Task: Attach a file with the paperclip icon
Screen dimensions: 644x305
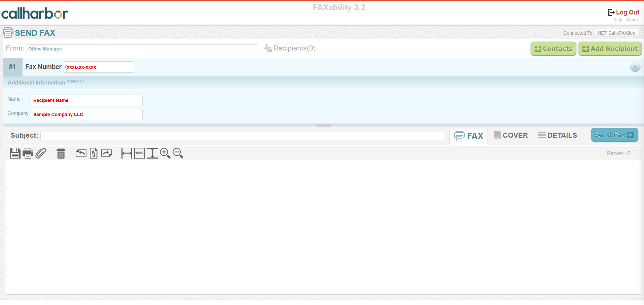Action: coord(41,153)
